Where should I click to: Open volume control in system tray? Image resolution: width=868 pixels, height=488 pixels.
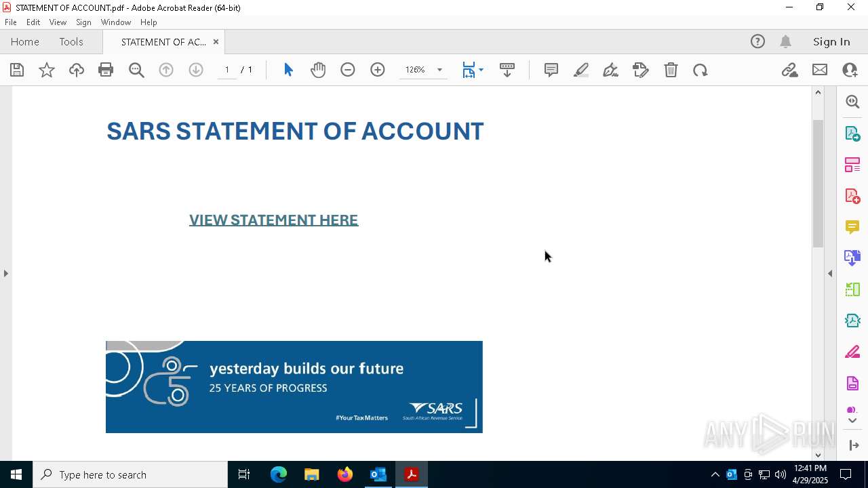click(781, 474)
